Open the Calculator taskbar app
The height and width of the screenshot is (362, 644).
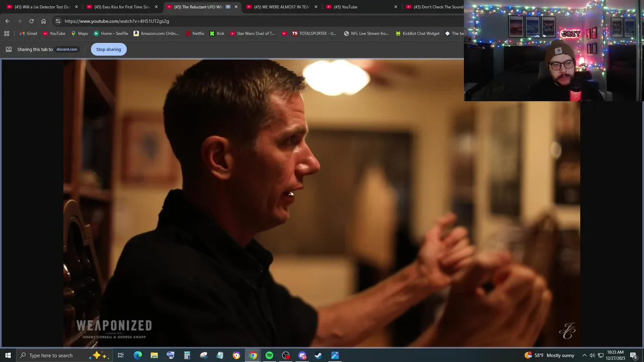[x=187, y=355]
